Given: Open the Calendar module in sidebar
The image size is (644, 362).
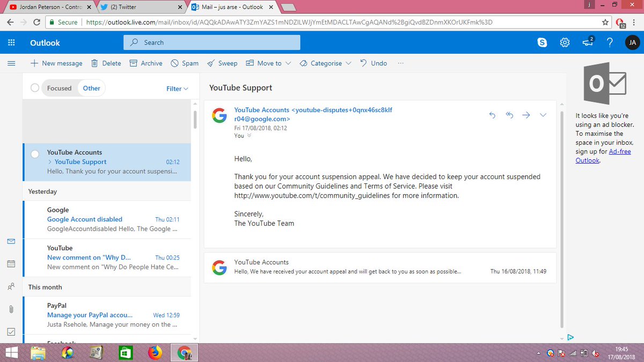Looking at the screenshot, I should [x=11, y=264].
